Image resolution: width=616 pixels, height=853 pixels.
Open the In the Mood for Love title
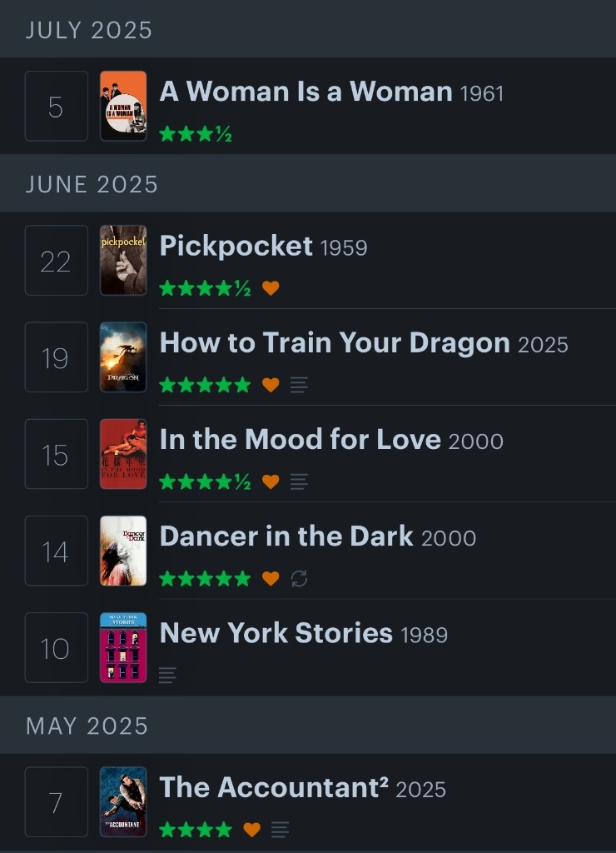[x=300, y=440]
